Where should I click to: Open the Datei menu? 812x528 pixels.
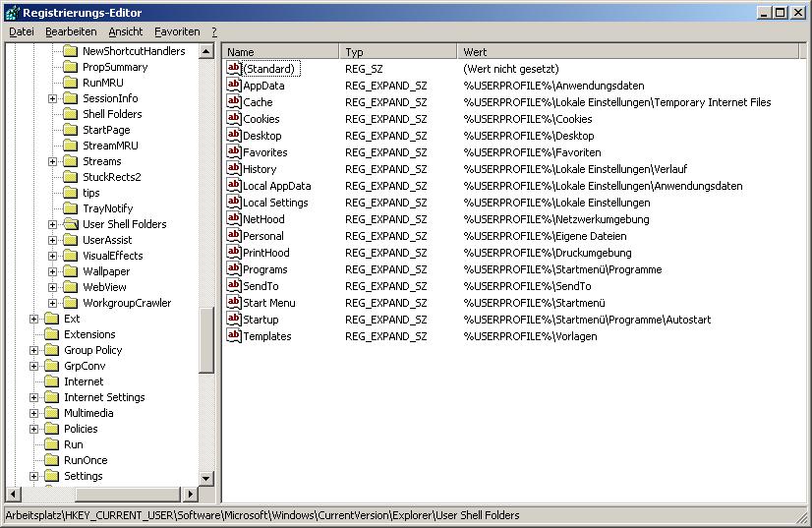tap(22, 31)
